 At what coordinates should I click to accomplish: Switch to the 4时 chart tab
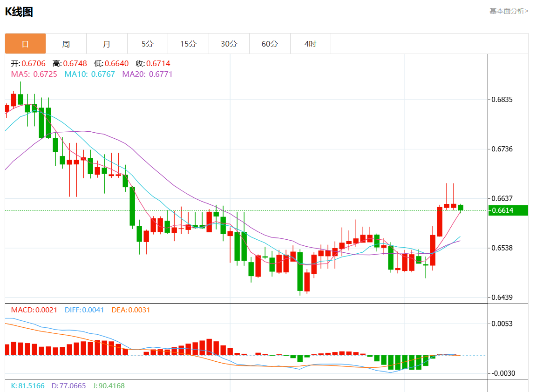tap(310, 44)
